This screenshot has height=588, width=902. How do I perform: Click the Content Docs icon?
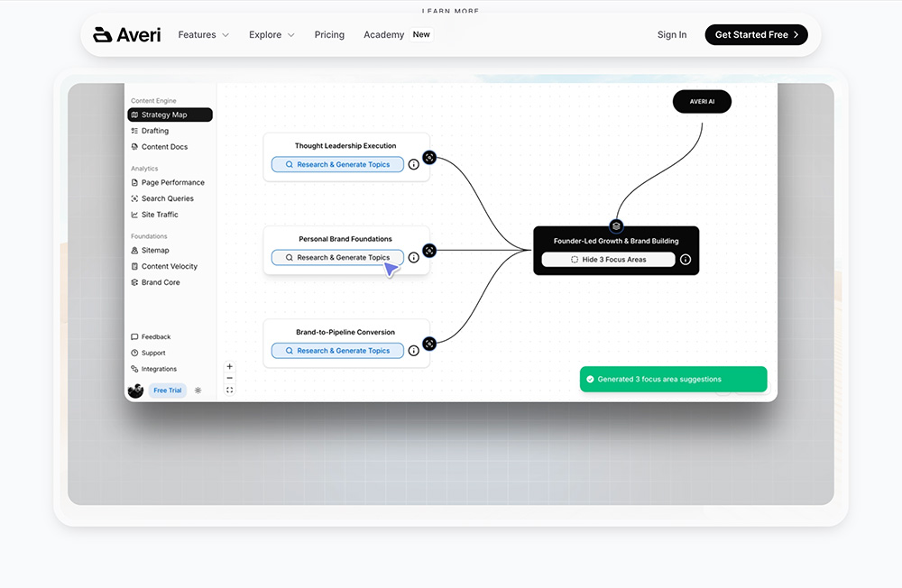point(134,147)
